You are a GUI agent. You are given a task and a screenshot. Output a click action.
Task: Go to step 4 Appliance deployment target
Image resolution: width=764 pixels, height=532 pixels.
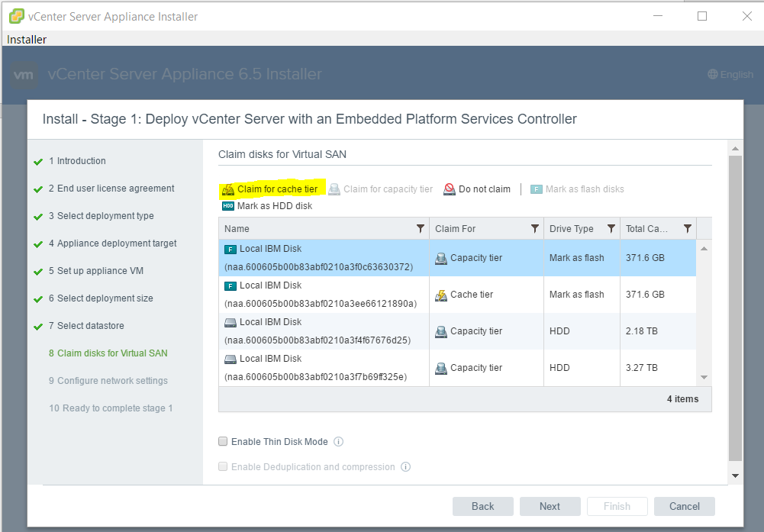112,243
